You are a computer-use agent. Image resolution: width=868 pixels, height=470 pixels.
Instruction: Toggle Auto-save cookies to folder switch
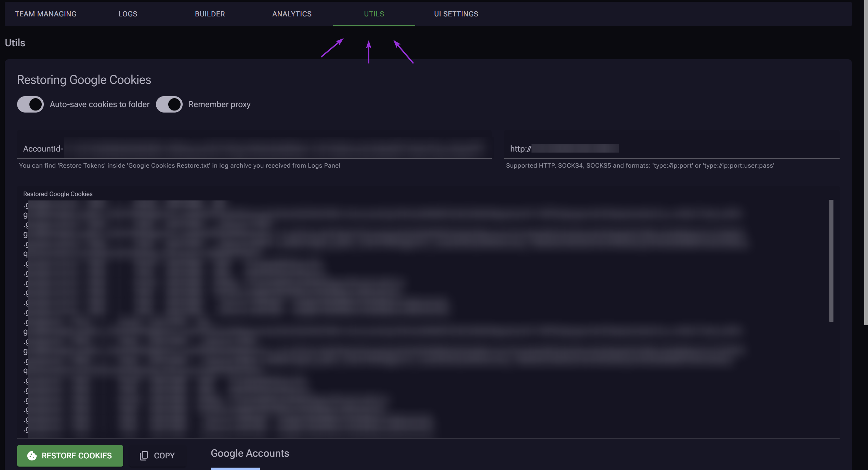coord(30,104)
